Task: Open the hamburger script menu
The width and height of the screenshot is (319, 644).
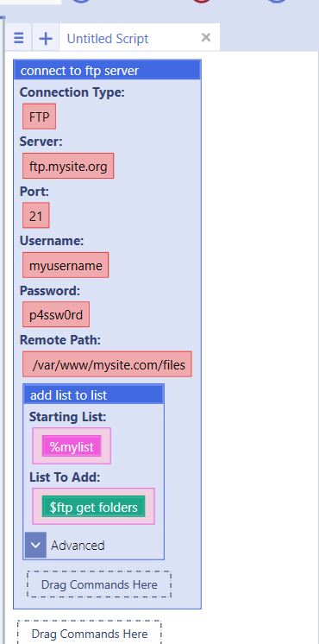Action: pos(18,38)
